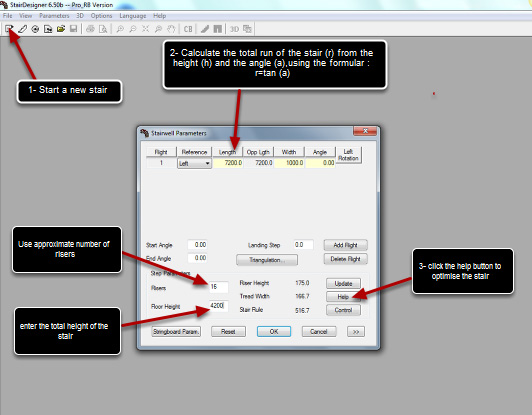The width and height of the screenshot is (532, 415).
Task: Open the Language menu
Action: tap(133, 16)
